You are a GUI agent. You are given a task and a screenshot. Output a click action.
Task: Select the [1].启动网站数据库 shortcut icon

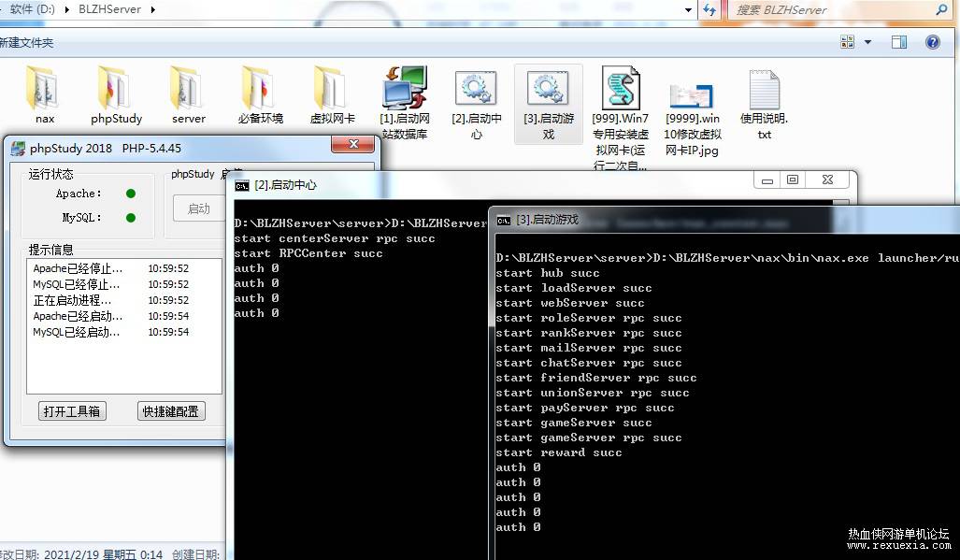pyautogui.click(x=404, y=88)
